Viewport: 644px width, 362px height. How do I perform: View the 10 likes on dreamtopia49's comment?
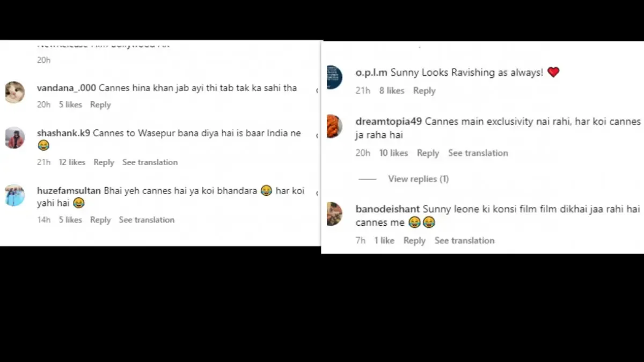point(393,153)
